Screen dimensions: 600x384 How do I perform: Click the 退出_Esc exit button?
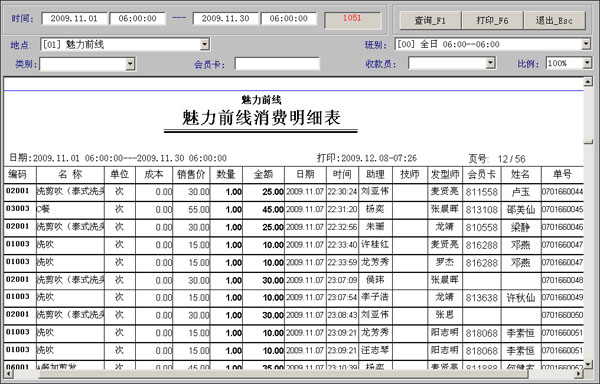click(x=554, y=20)
